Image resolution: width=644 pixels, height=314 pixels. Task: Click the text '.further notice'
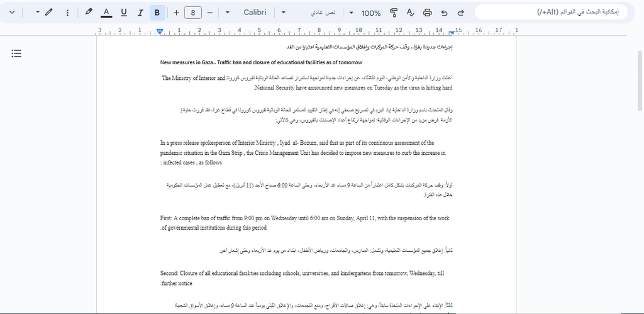176,283
